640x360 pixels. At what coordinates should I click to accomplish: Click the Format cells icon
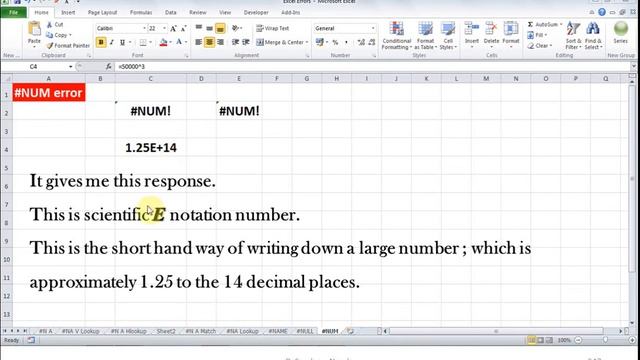(x=511, y=29)
